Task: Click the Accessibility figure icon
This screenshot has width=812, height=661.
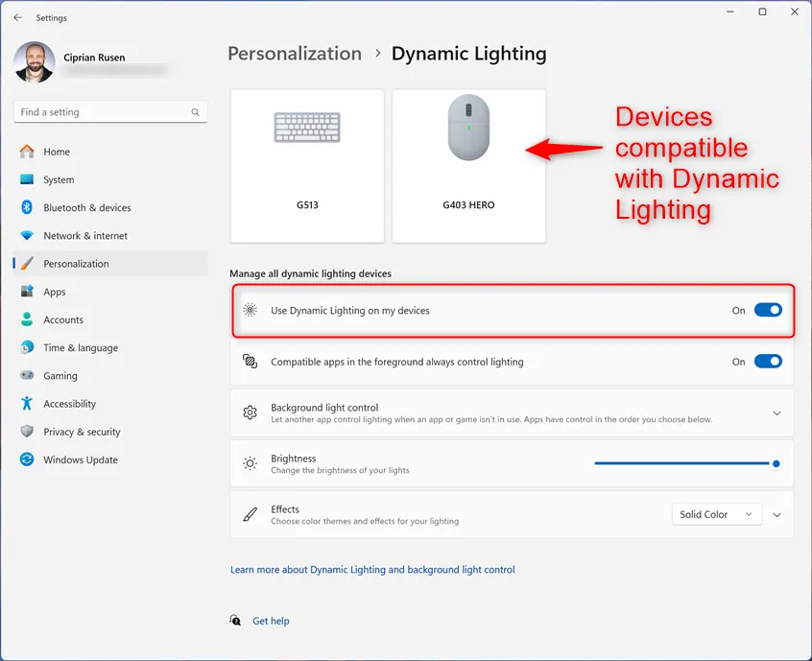Action: 27,404
